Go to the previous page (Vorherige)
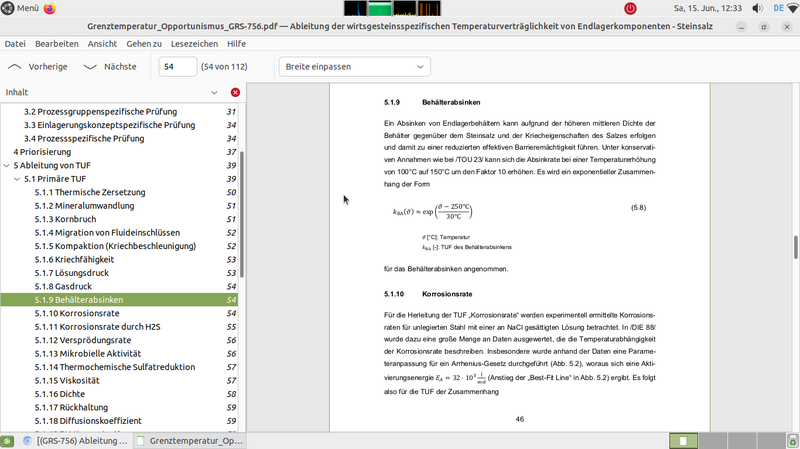The image size is (800, 449). pos(38,67)
